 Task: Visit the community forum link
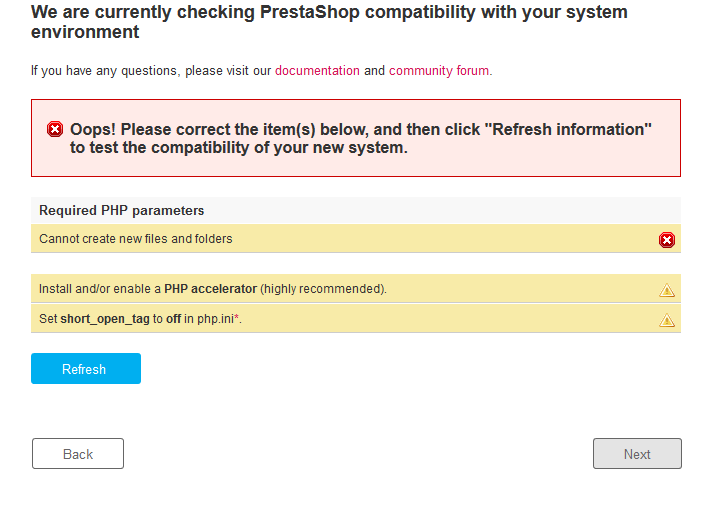click(439, 71)
